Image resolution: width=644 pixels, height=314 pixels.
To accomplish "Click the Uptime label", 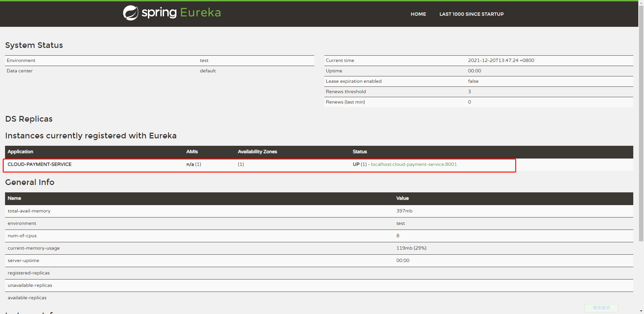I will [x=334, y=71].
